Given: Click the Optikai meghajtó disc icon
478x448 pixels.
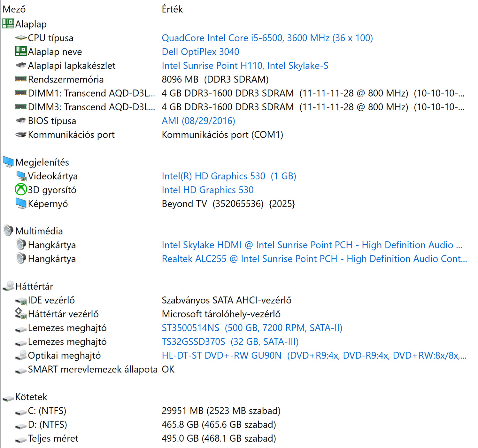Looking at the screenshot, I should click(21, 355).
